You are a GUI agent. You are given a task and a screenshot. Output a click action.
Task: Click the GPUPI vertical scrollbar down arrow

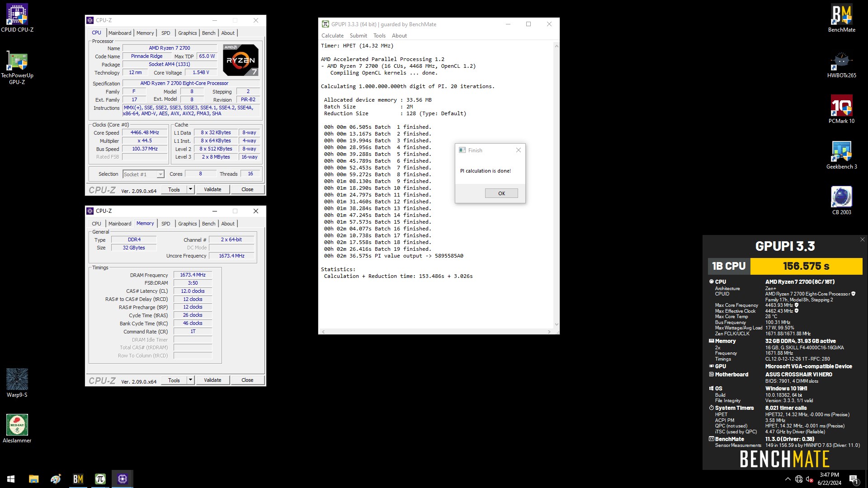pos(557,324)
